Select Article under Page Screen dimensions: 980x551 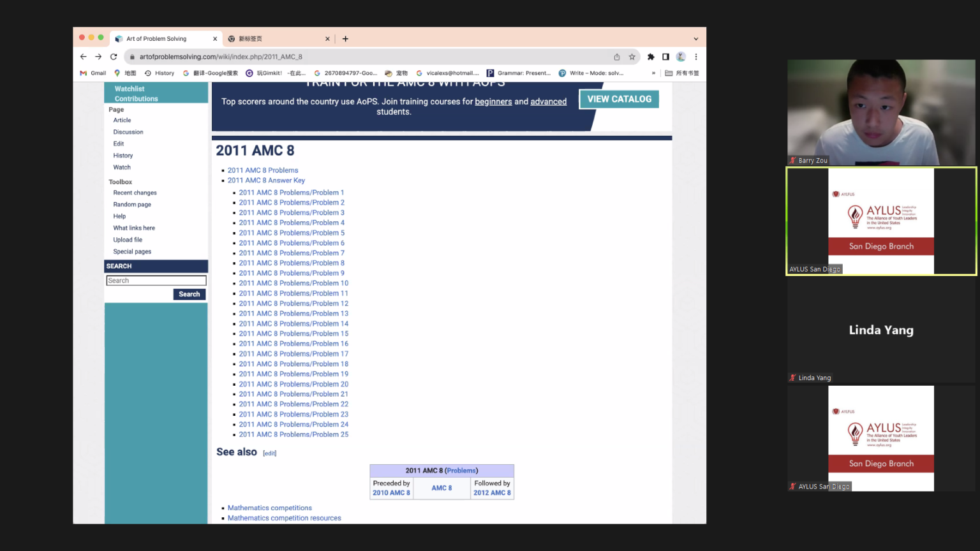coord(122,120)
